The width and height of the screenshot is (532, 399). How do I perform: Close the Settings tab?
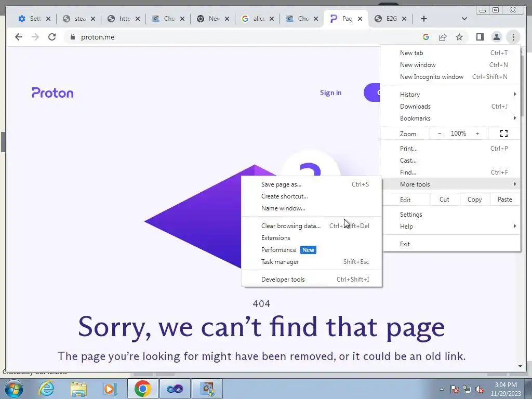click(x=48, y=19)
